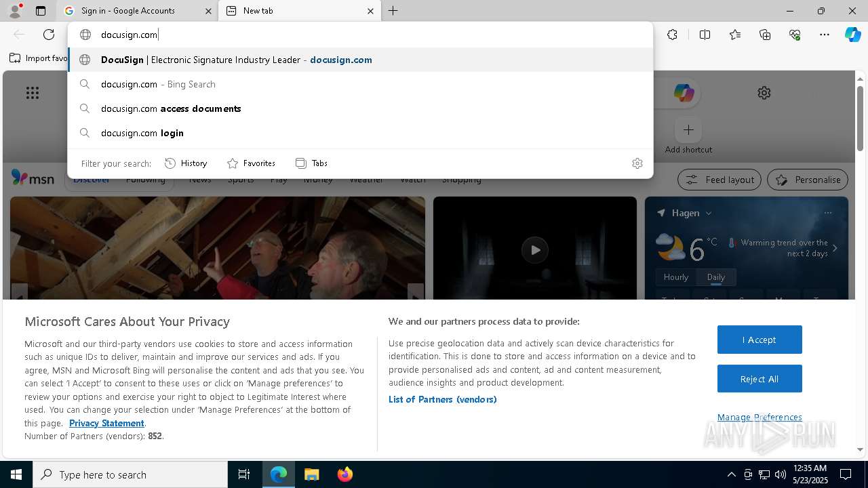Show hidden system tray icons
The image size is (868, 488).
coord(731,474)
